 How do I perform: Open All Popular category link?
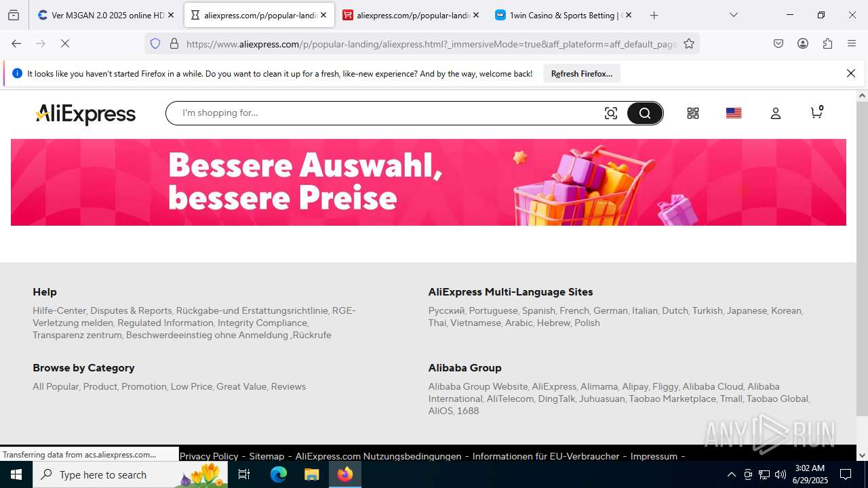point(56,386)
